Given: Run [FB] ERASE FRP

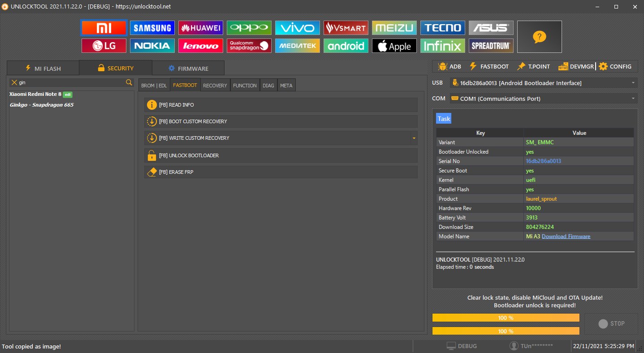Looking at the screenshot, I should [x=281, y=172].
